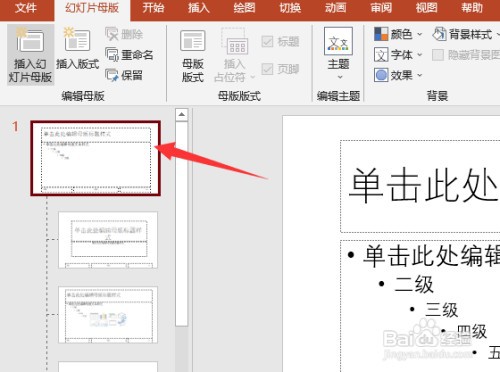The width and height of the screenshot is (500, 372).
Task: Expand the Colors (颜色) dropdown arrow
Action: coord(420,34)
